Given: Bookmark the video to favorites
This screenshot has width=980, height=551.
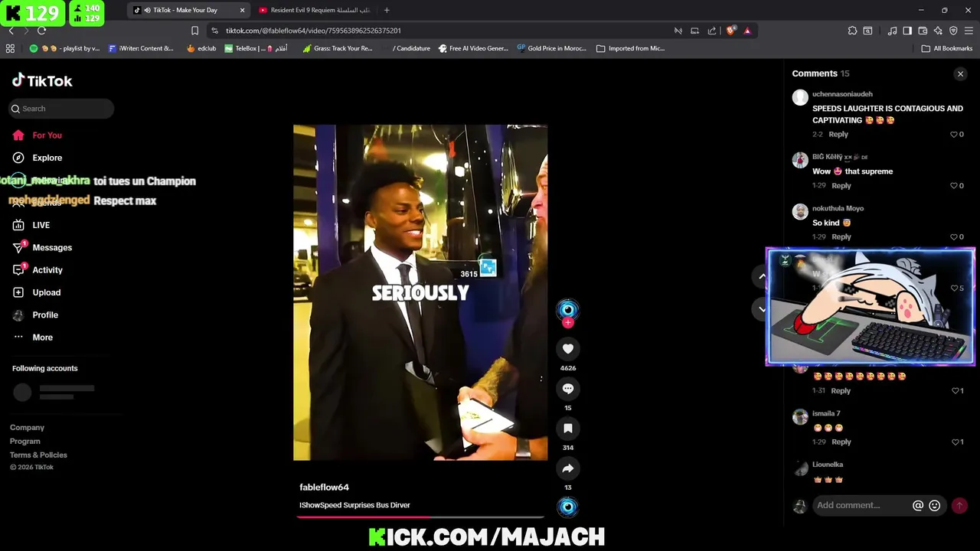Looking at the screenshot, I should click(x=568, y=429).
